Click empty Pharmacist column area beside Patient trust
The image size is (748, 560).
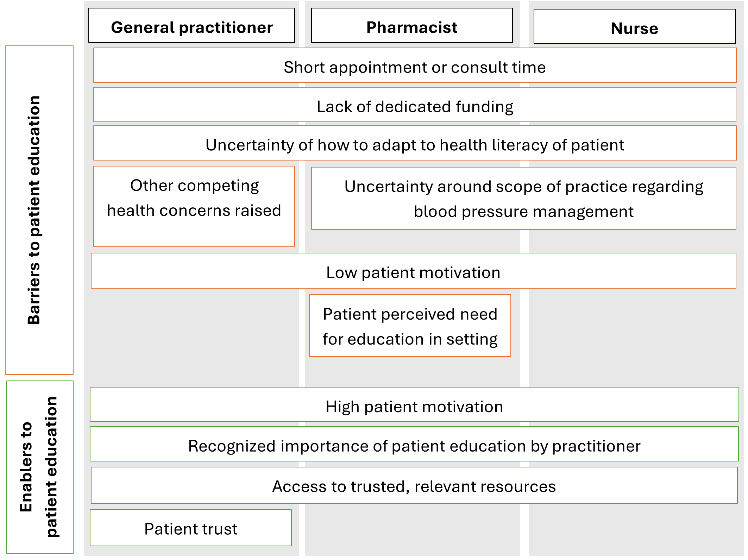(412, 530)
